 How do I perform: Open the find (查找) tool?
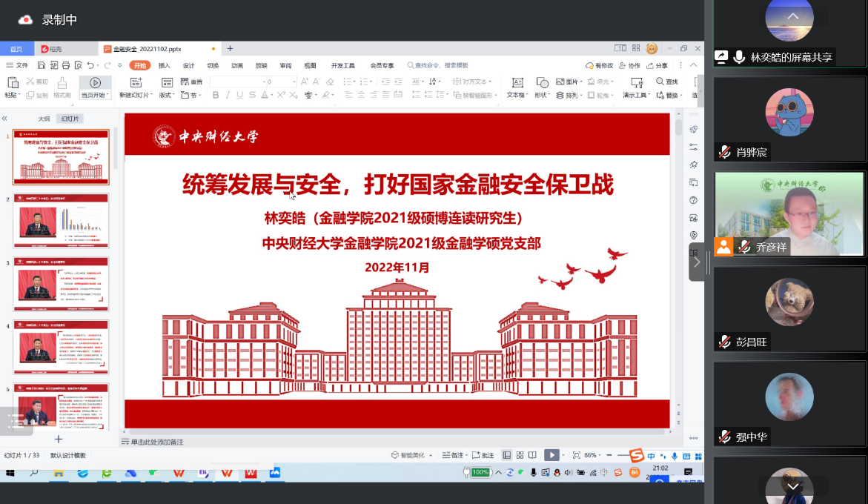tap(666, 82)
